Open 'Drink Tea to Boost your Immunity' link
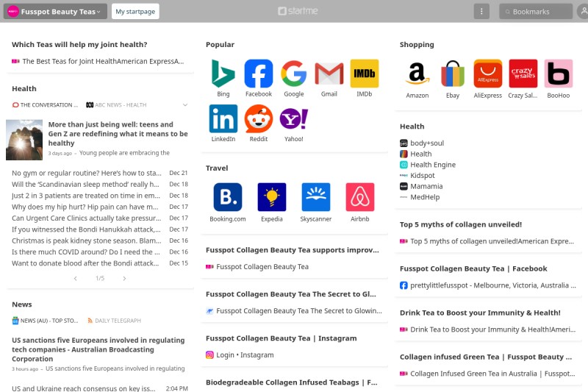 pyautogui.click(x=492, y=329)
